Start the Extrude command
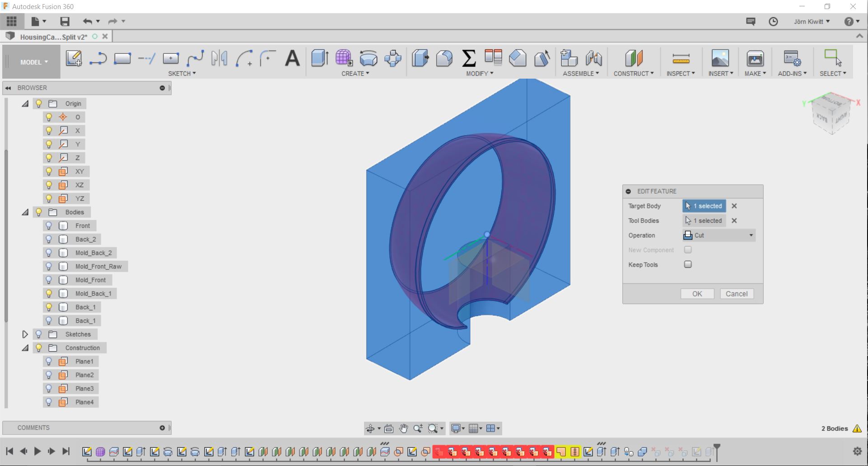 320,58
